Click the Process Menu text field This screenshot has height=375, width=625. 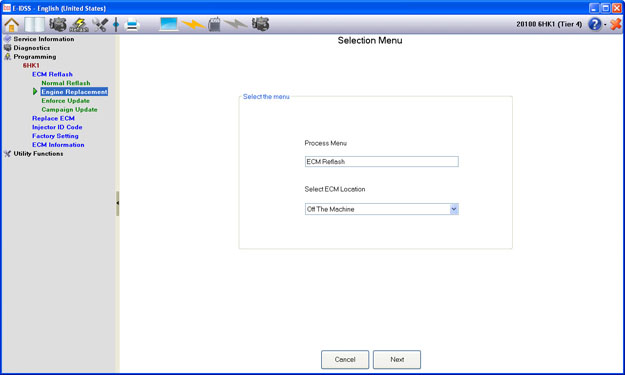pos(381,161)
